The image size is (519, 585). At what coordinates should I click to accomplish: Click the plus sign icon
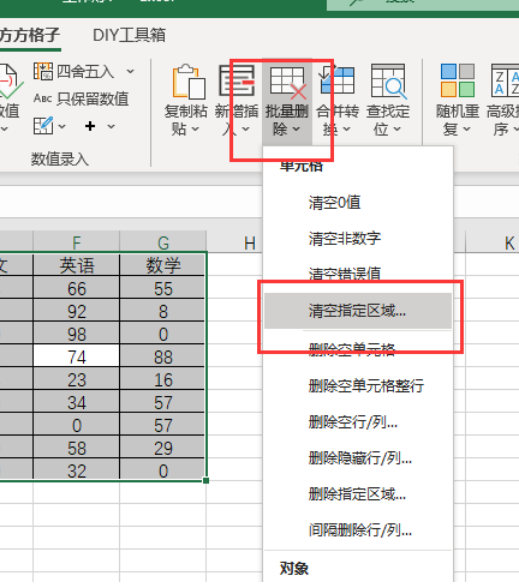(x=90, y=126)
